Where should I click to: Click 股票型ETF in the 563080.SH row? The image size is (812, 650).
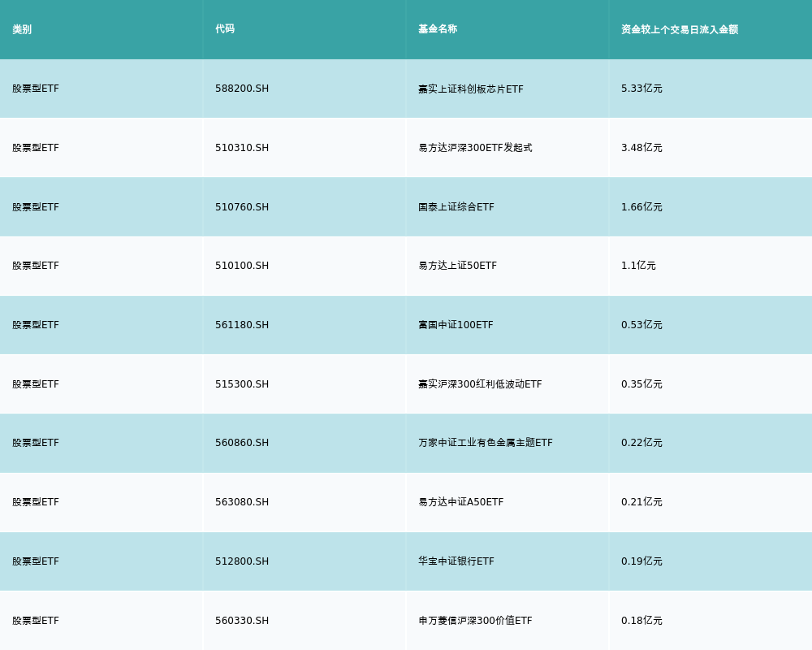(x=36, y=502)
